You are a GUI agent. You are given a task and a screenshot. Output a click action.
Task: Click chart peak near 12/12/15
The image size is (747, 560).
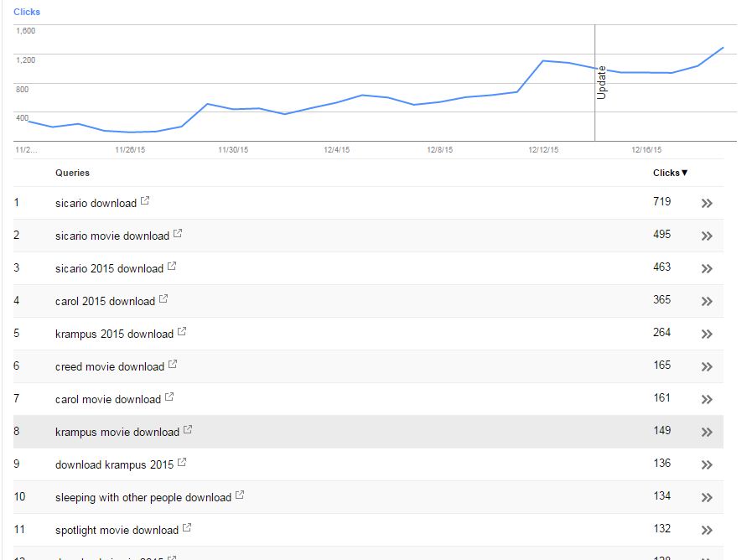click(x=543, y=61)
